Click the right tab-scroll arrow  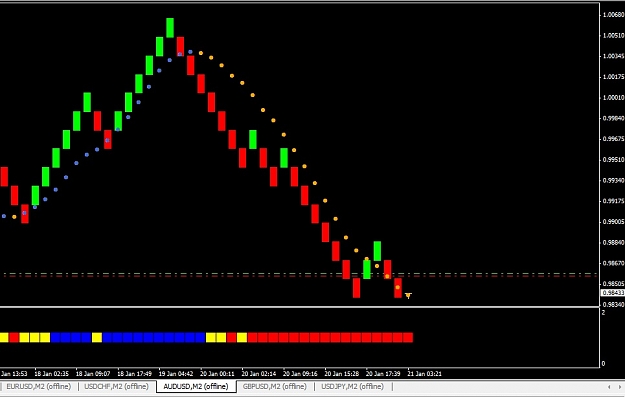tap(620, 387)
